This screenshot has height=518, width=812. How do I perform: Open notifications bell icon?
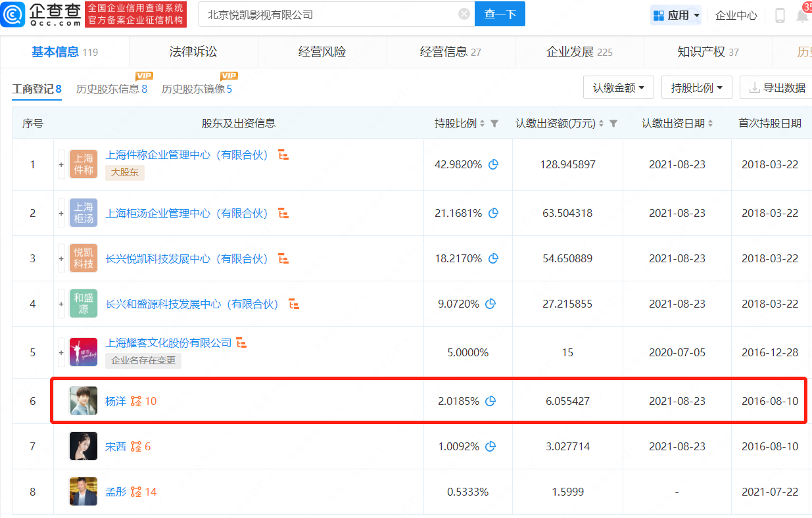pos(802,15)
